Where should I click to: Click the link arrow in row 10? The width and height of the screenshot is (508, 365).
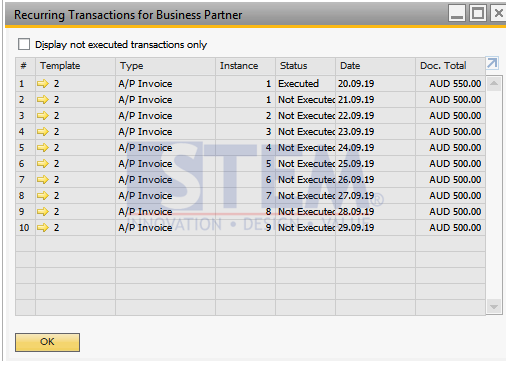coord(43,228)
